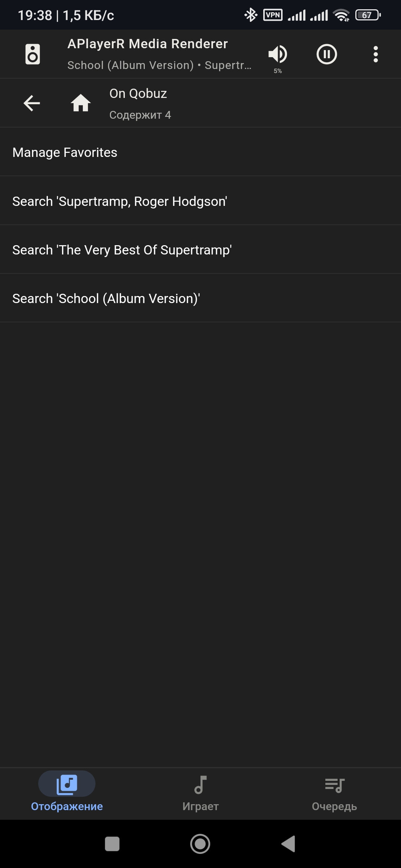The height and width of the screenshot is (868, 401).
Task: Tap the library music icon
Action: click(67, 784)
